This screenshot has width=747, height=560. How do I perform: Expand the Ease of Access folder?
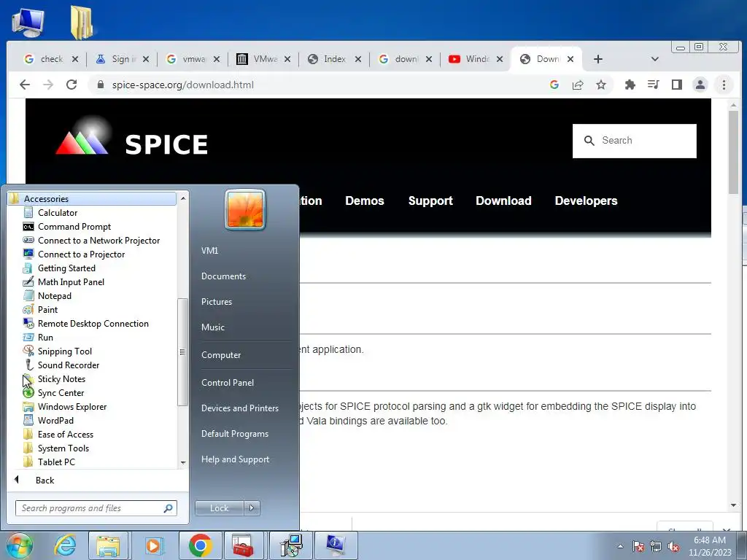click(65, 434)
